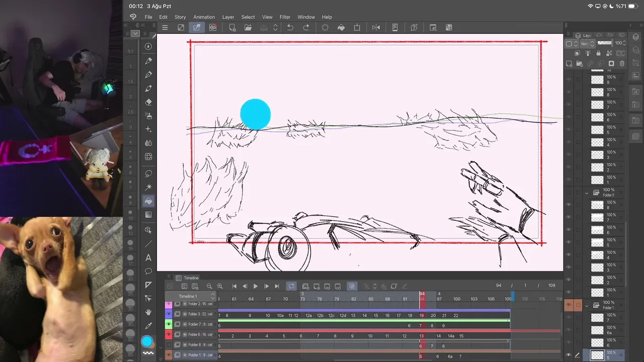This screenshot has height=362, width=644.
Task: Click the Fill icon in command bar
Action: click(x=341, y=28)
